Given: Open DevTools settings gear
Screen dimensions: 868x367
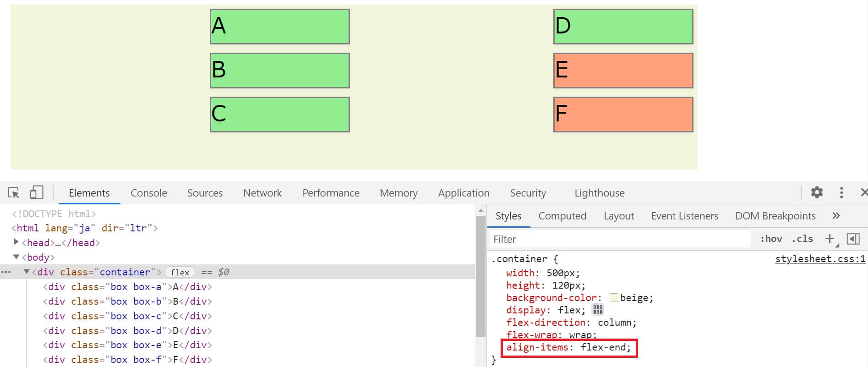Looking at the screenshot, I should pos(817,192).
